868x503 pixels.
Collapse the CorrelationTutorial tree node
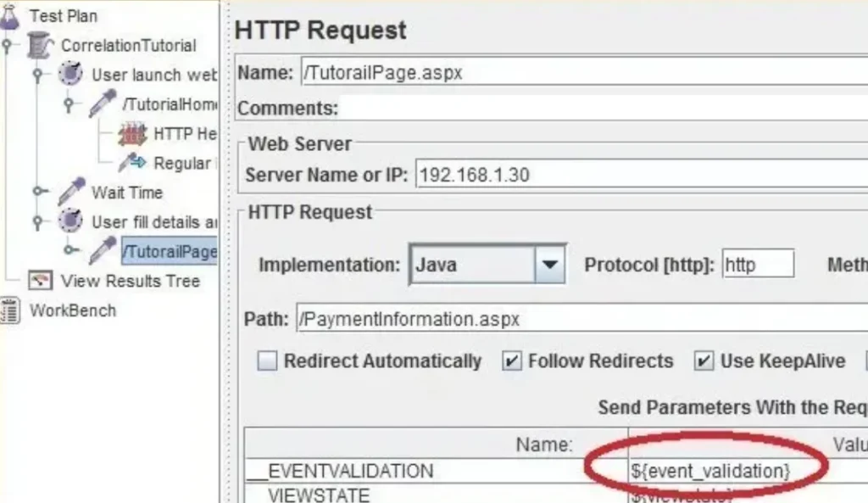pyautogui.click(x=7, y=46)
